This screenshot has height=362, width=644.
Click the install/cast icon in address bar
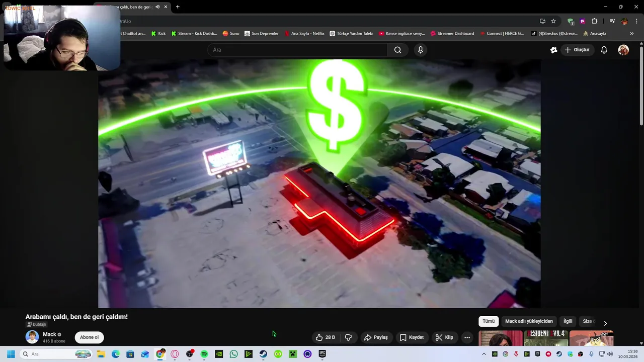click(542, 21)
